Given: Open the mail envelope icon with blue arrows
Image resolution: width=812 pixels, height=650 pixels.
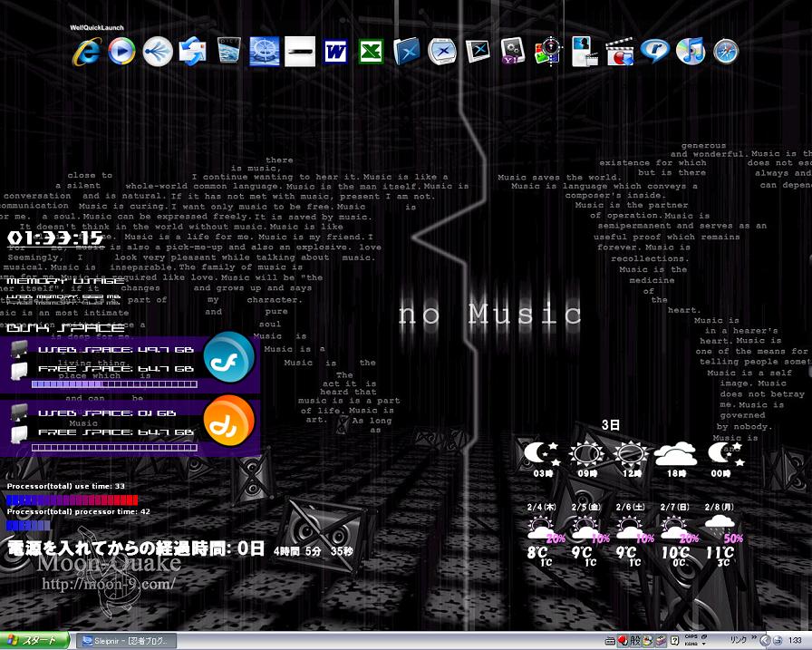Looking at the screenshot, I should coord(193,52).
